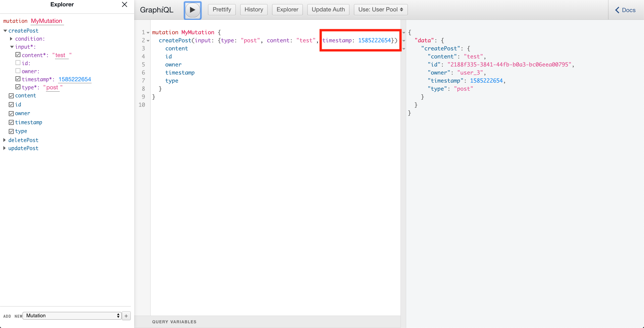Click "type" on editor line 7

click(172, 81)
